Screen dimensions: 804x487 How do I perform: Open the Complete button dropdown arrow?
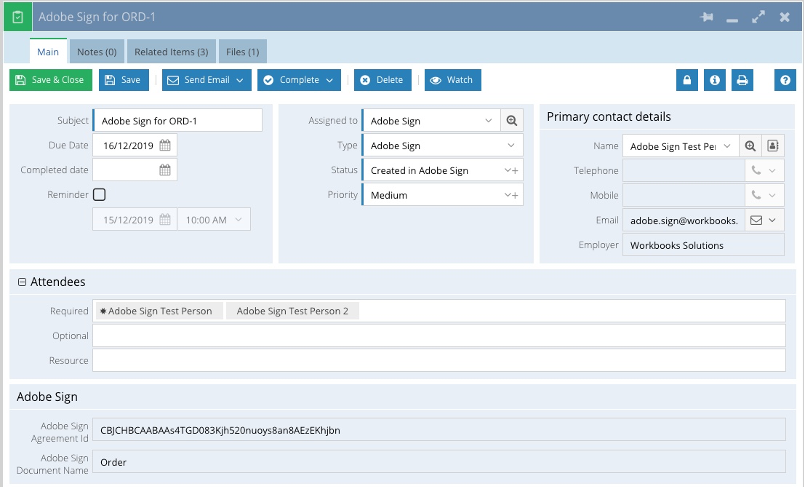coord(329,80)
